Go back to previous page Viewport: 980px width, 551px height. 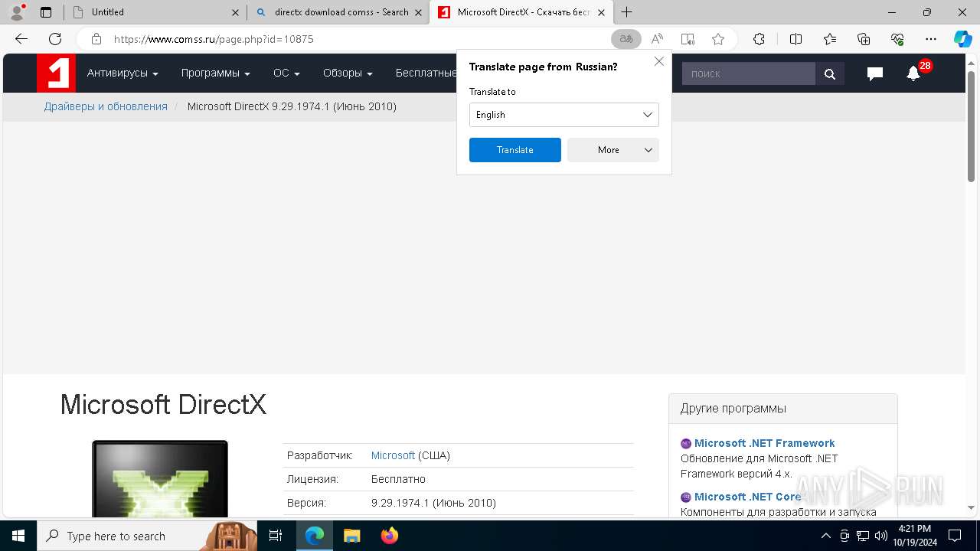[x=21, y=39]
